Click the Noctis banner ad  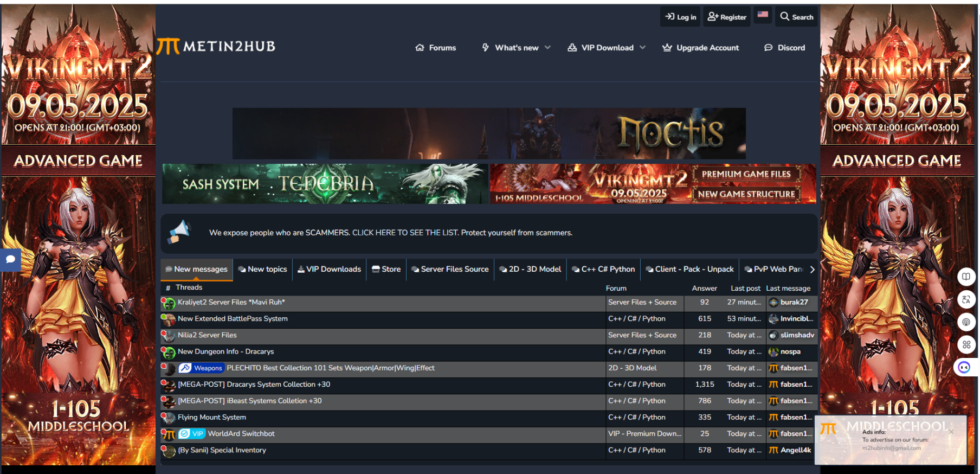[x=489, y=133]
